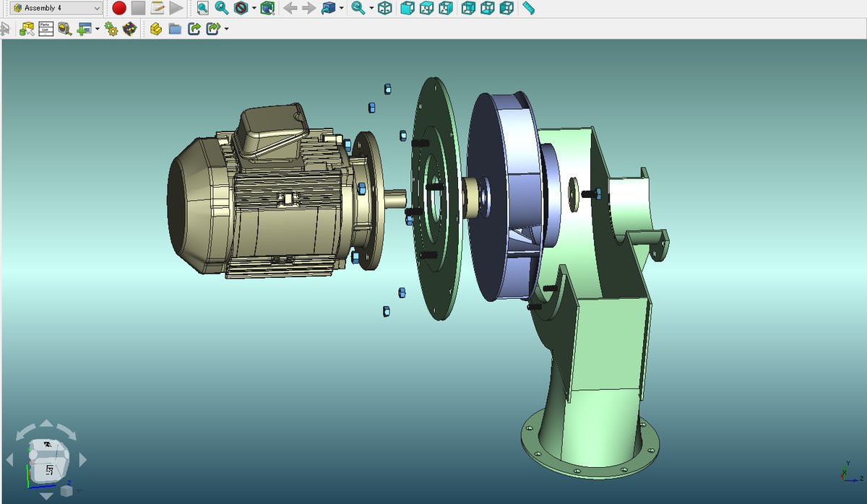Screen dimensions: 867x504
Task: Click the small gray home cube below view cube
Action: tap(66, 492)
